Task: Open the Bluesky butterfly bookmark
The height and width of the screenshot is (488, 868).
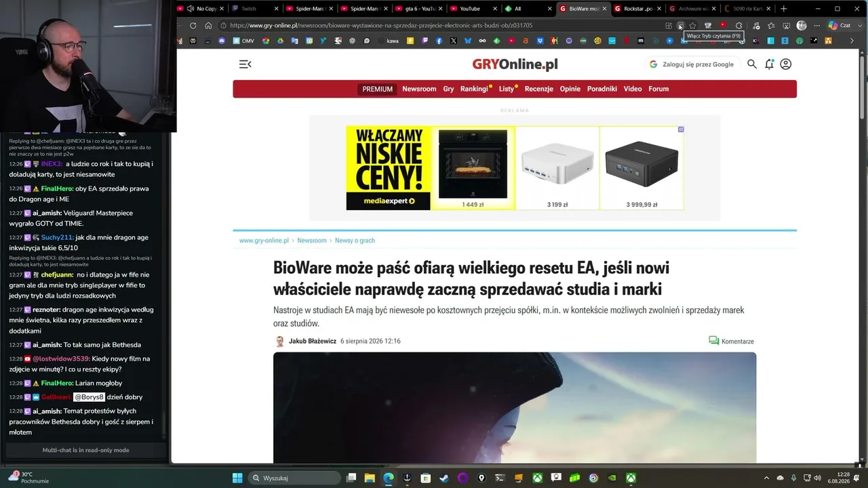Action: [x=468, y=41]
